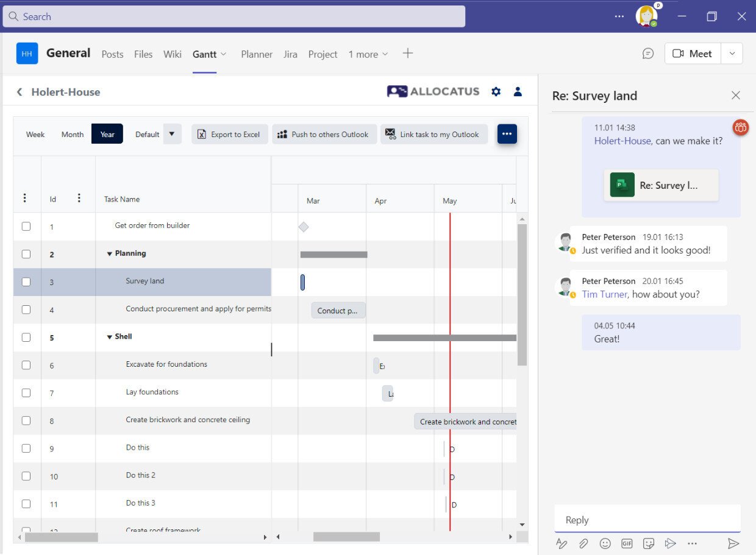The image size is (756, 555).
Task: Close the Re: Survey land panel
Action: [736, 95]
